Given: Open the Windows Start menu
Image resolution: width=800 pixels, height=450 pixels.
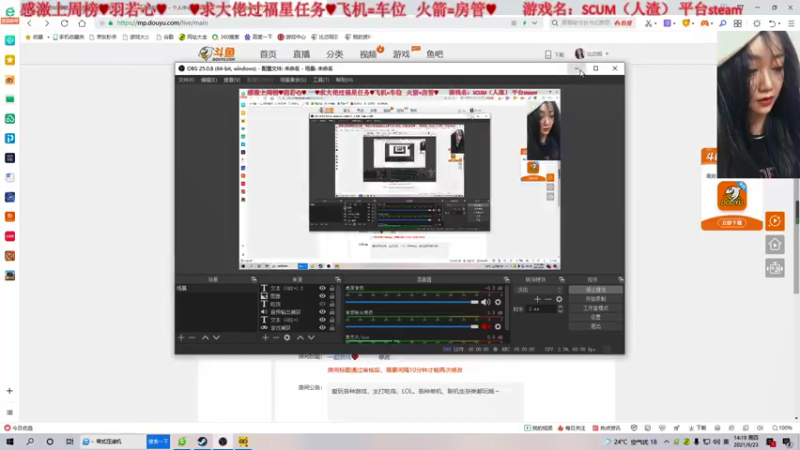Looking at the screenshot, I should 10,441.
